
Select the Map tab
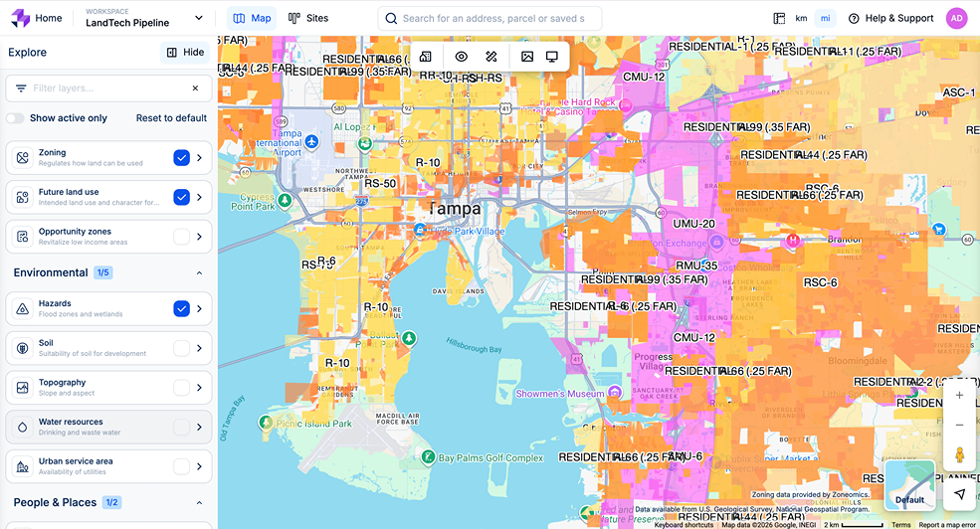(252, 18)
